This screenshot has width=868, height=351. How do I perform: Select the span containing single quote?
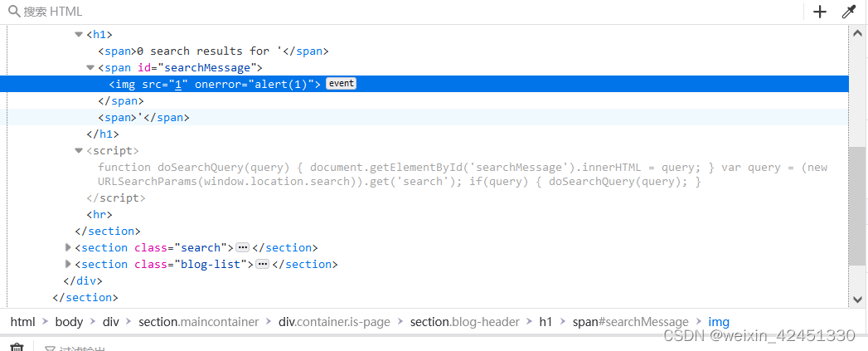pos(144,118)
